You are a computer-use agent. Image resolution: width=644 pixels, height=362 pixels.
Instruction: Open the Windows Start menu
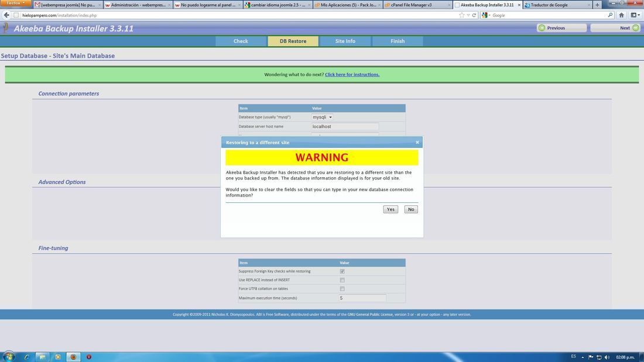point(9,356)
